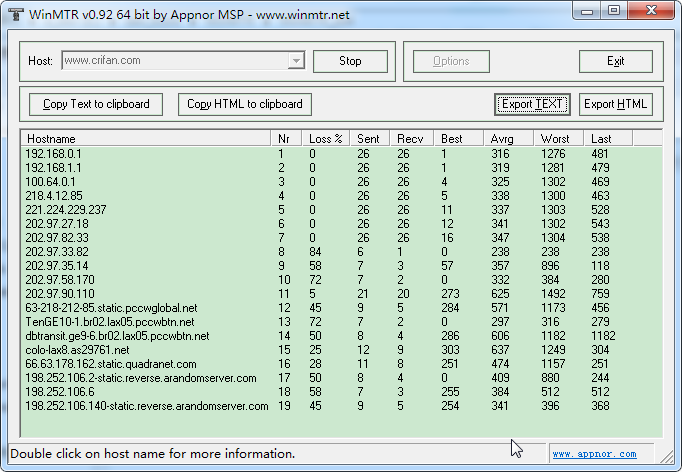Select the 198.252.106.6 host row

point(341,392)
